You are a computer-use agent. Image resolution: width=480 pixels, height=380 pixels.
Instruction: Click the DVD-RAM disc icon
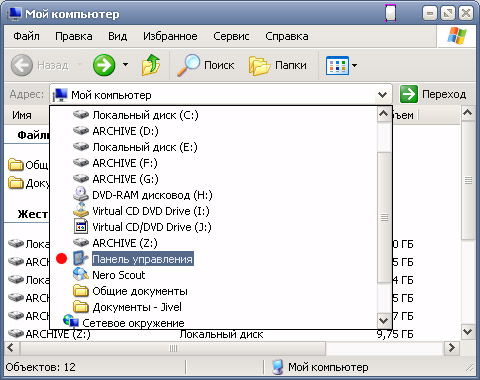(x=81, y=194)
